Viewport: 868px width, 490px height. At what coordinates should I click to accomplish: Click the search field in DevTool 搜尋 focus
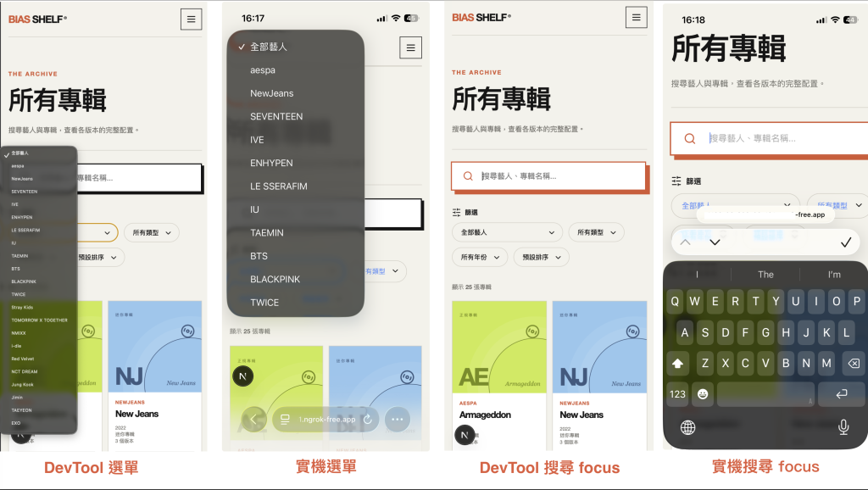(548, 176)
